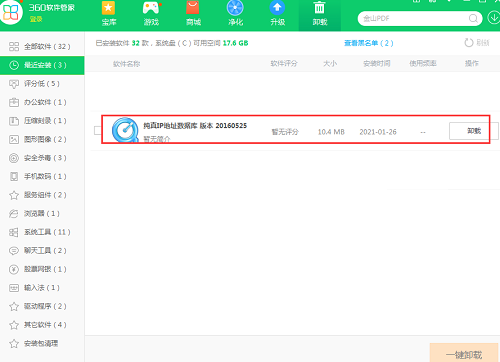Open 股票网银 (1) category
This screenshot has height=362, width=500.
pyautogui.click(x=42, y=269)
